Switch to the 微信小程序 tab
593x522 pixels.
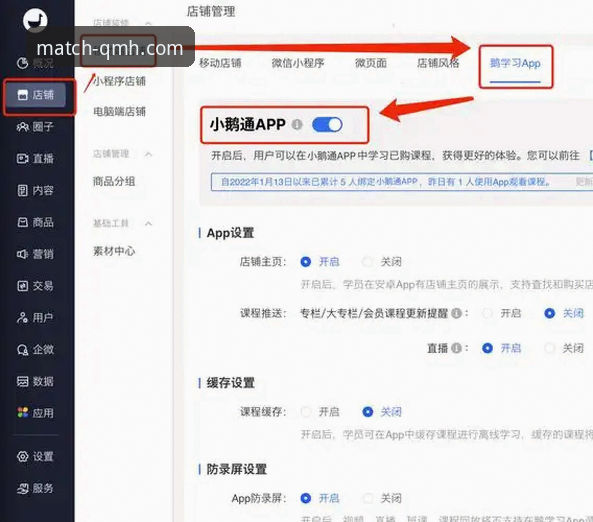(298, 63)
